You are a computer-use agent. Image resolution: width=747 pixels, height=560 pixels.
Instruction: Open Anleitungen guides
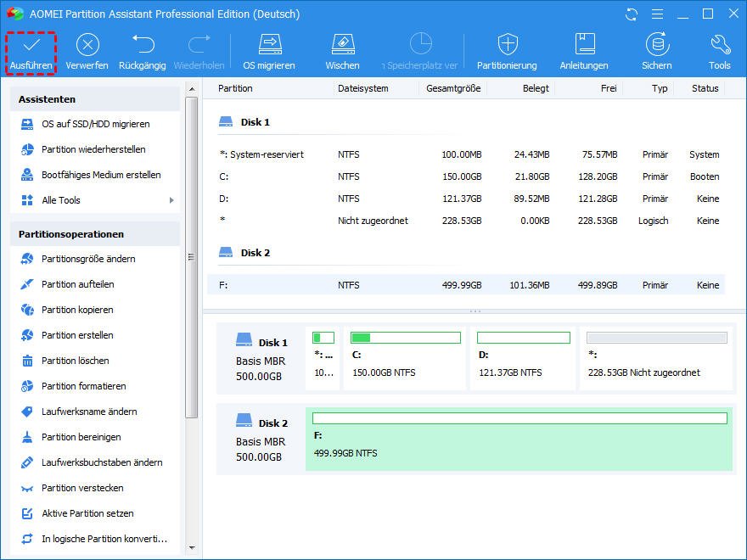584,46
